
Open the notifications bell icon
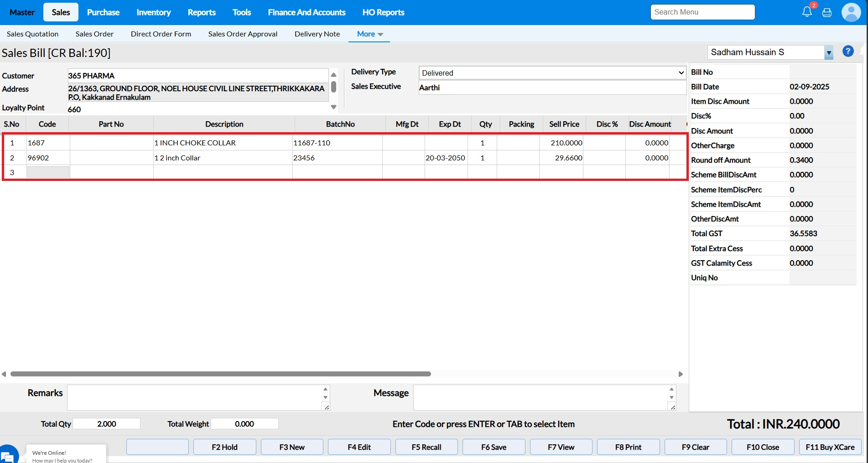click(x=807, y=12)
